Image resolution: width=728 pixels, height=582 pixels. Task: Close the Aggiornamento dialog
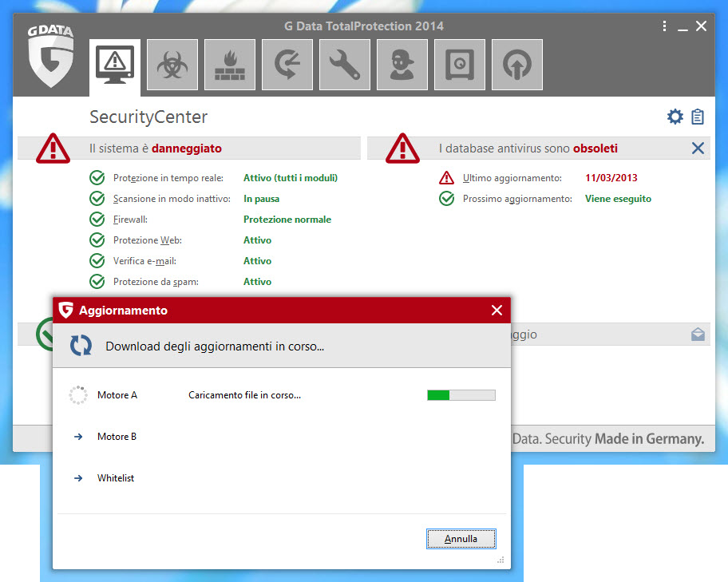[497, 311]
